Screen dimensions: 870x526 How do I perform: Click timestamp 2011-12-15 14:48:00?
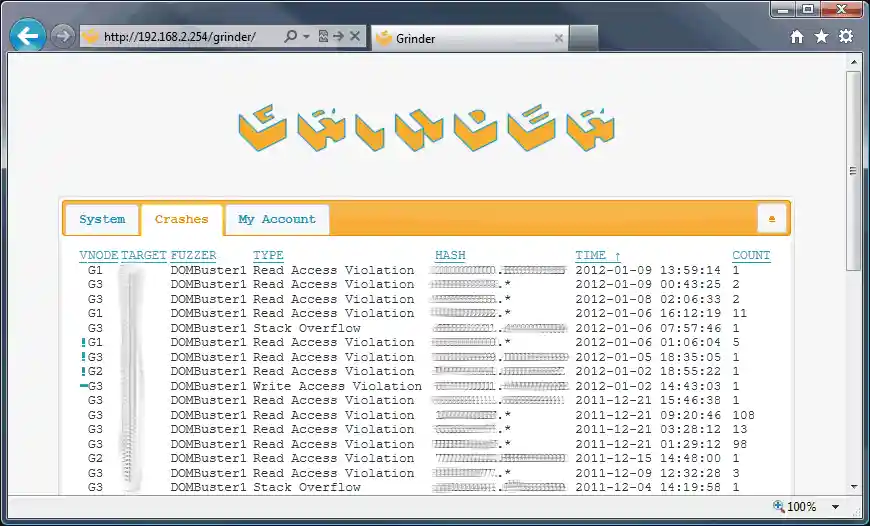click(648, 458)
